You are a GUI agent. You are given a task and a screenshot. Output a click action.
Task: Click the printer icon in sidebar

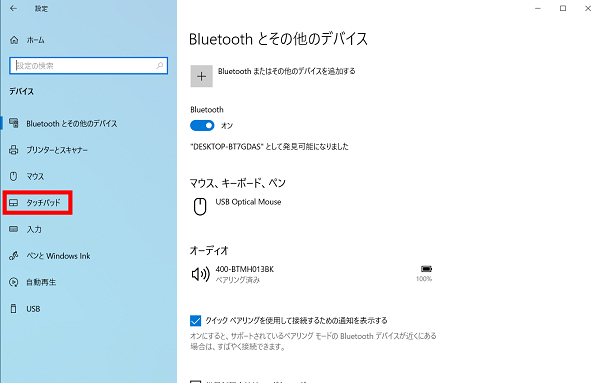(14, 150)
